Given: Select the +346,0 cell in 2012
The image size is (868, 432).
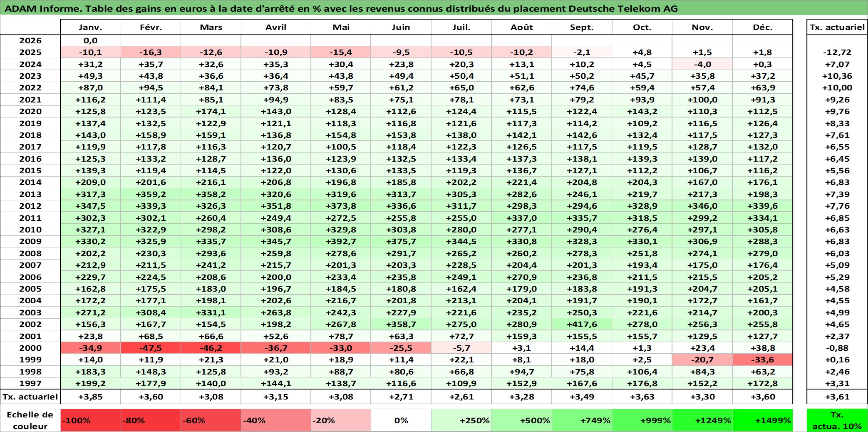Looking at the screenshot, I should pyautogui.click(x=702, y=206).
